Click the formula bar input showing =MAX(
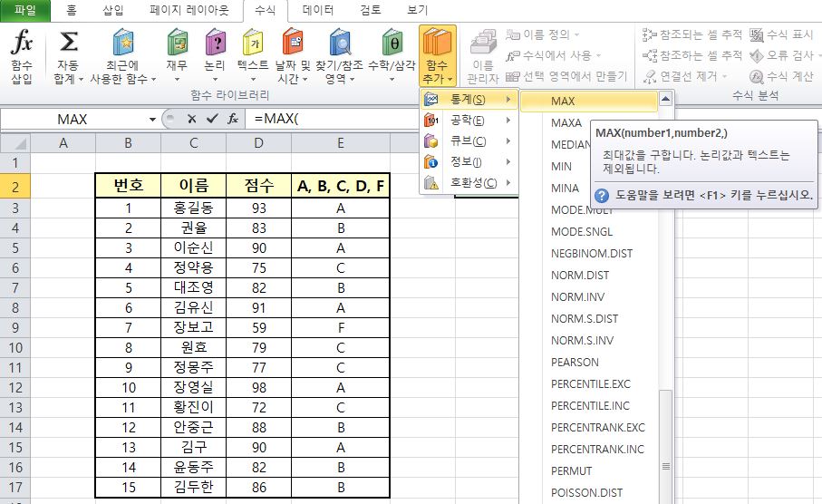Viewport: 822px width, 504px height. (x=333, y=119)
